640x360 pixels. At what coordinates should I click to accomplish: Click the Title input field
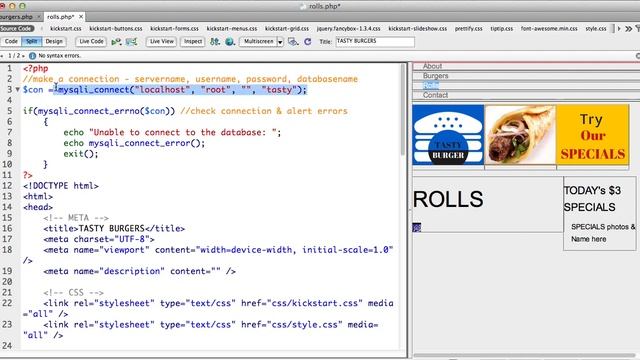point(375,41)
